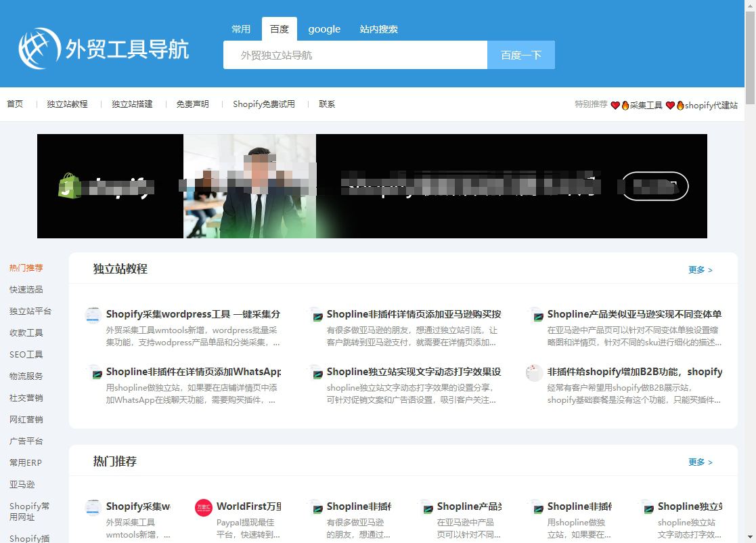Select the 百度 search tab
The image size is (756, 543).
[x=279, y=29]
